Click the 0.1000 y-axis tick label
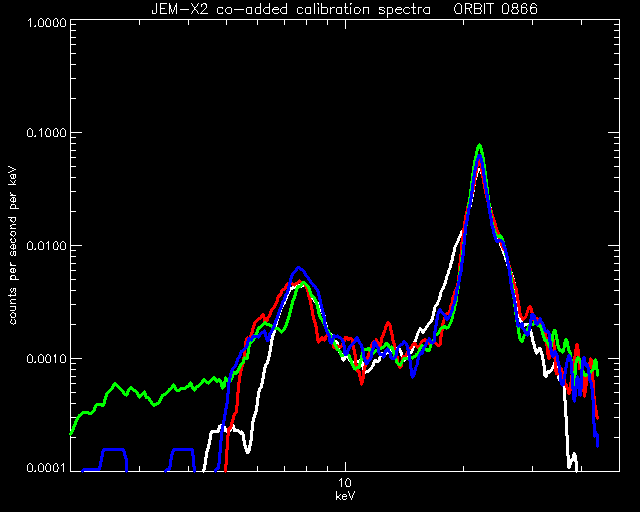The height and width of the screenshot is (512, 640). [x=46, y=133]
